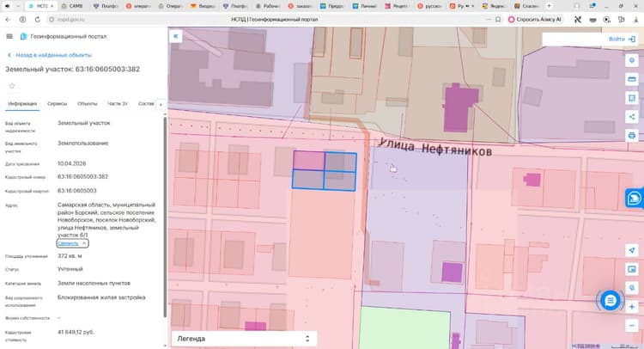Zoom out the map with the minus button
644x349 pixels.
point(632,326)
